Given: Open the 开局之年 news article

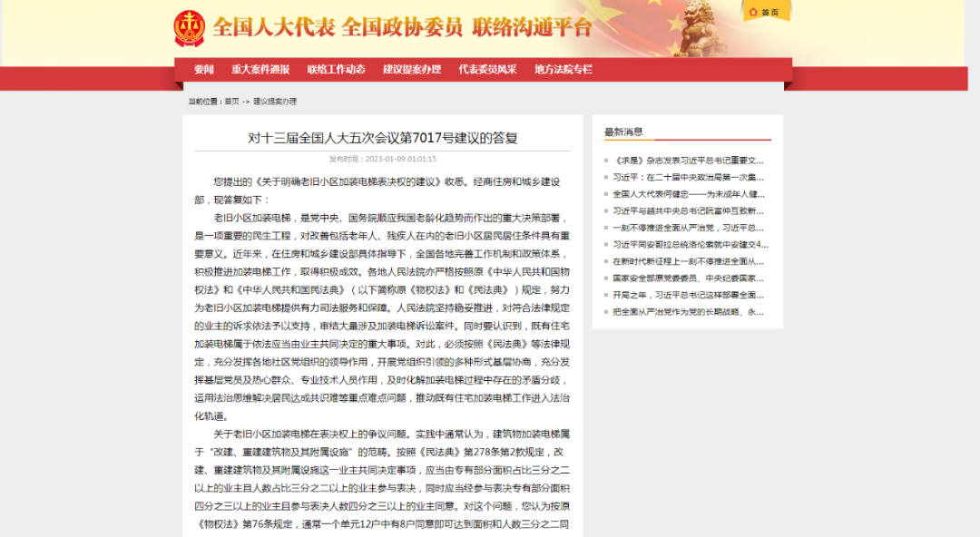Looking at the screenshot, I should pyautogui.click(x=690, y=295).
